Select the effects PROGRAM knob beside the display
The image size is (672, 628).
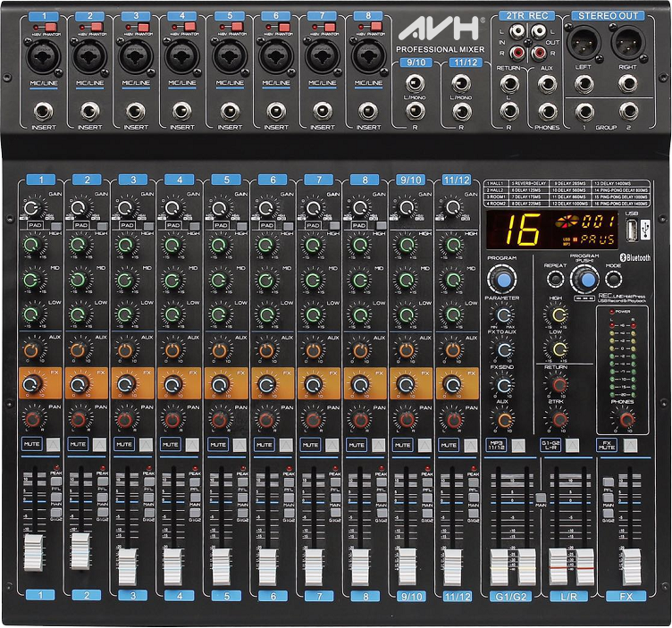[x=502, y=279]
